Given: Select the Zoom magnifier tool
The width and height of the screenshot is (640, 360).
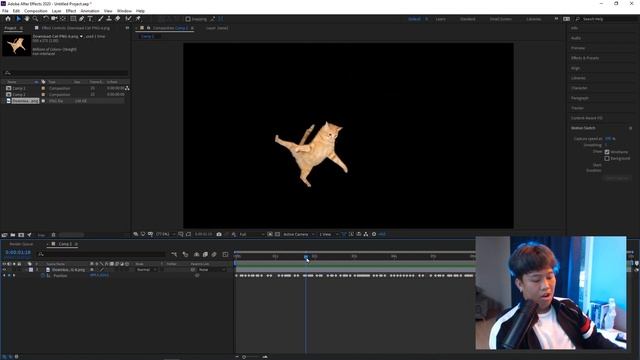Looking at the screenshot, I should (36, 19).
